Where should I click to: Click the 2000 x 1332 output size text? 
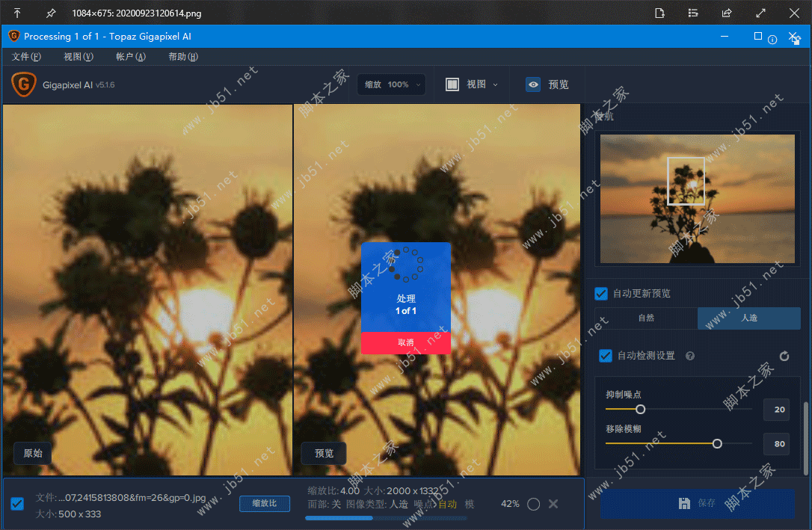[413, 490]
